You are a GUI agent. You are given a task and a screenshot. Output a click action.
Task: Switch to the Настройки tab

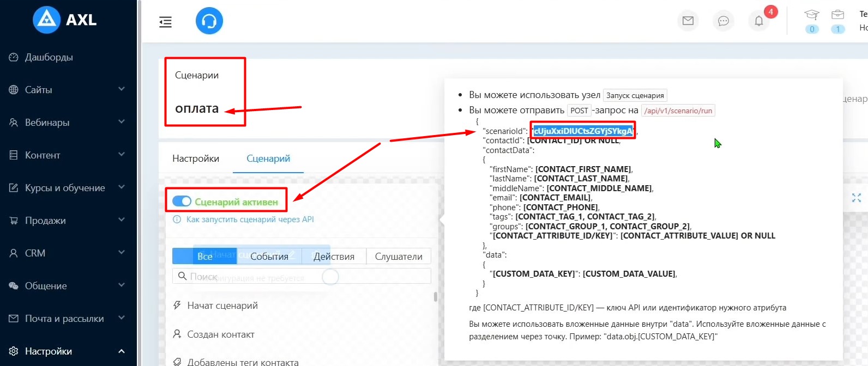tap(196, 158)
